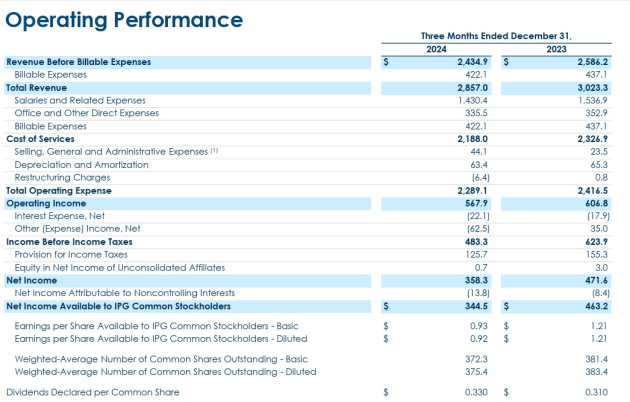Click the (62.5) other expense value
This screenshot has width=630, height=402.
pyautogui.click(x=479, y=229)
